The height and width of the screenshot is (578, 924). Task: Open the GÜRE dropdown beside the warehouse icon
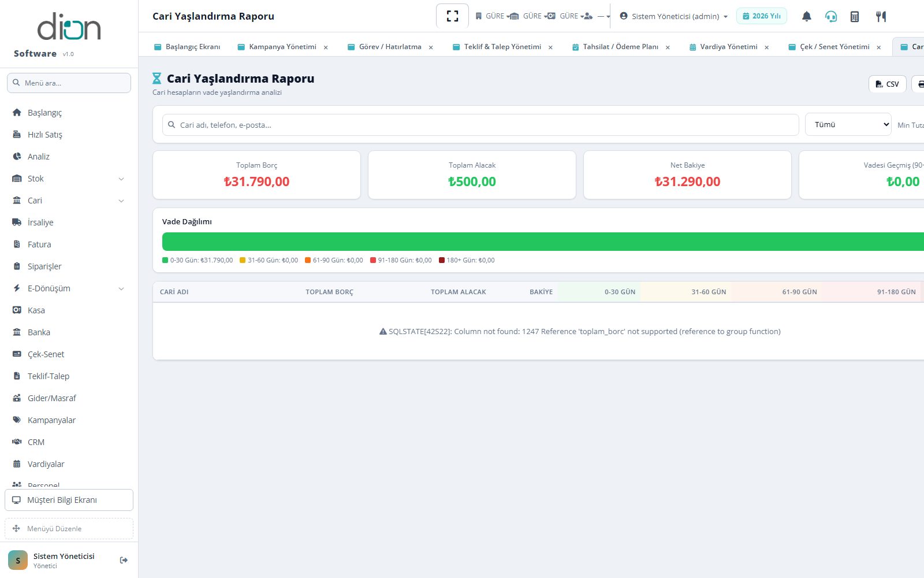coord(529,16)
